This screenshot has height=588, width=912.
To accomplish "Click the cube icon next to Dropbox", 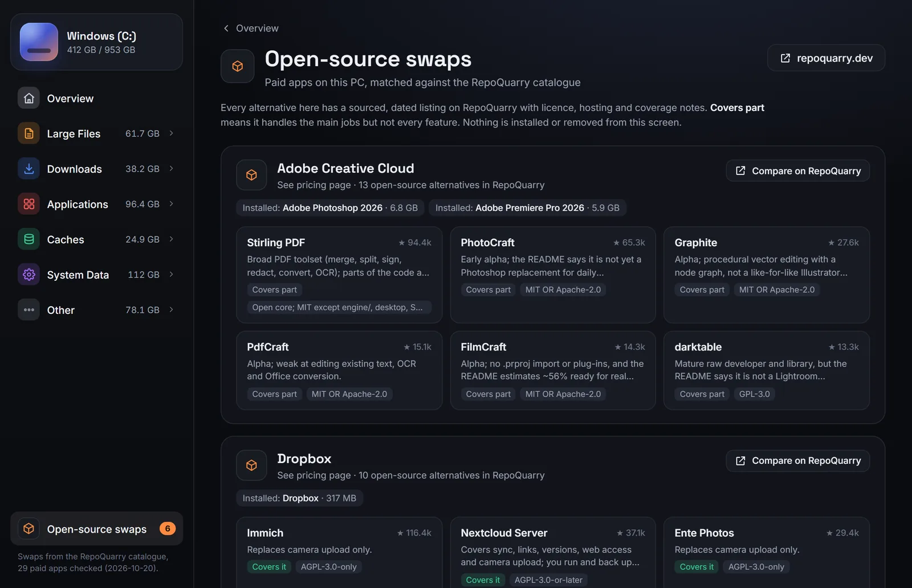I will point(251,465).
